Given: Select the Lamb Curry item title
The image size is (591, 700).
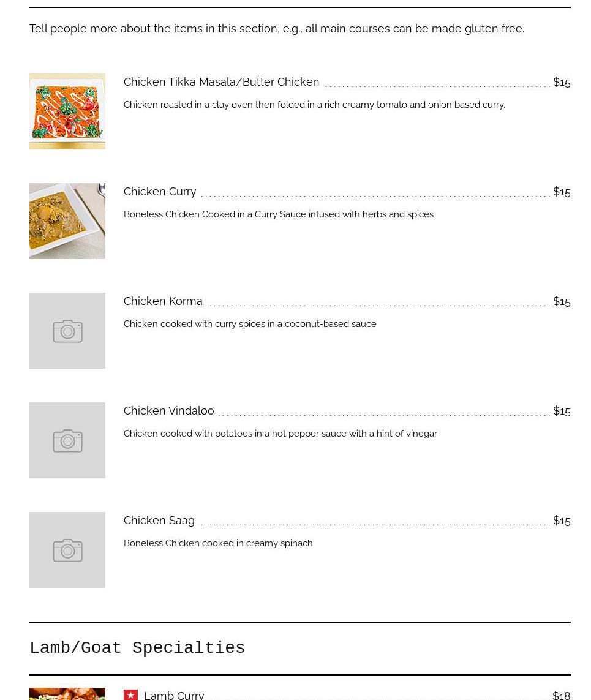Looking at the screenshot, I should pos(174,695).
